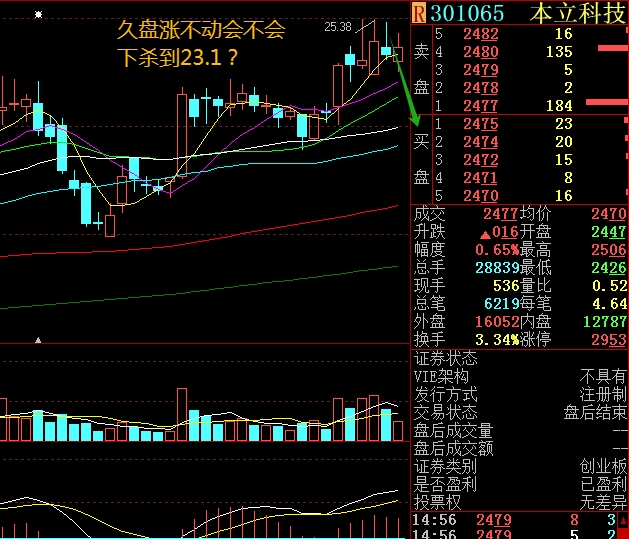Click sell level 4 price 2480

click(x=481, y=52)
